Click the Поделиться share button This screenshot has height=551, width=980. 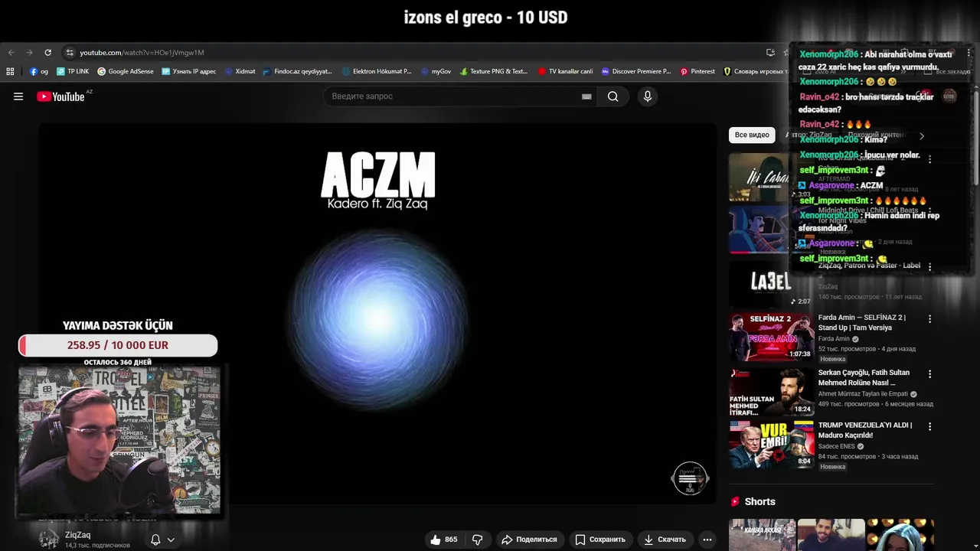pyautogui.click(x=529, y=540)
